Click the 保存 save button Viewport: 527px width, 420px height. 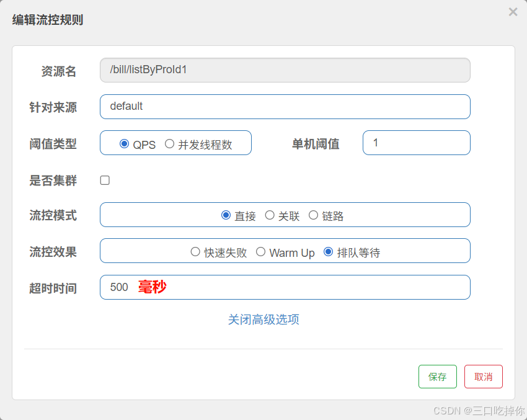[x=437, y=376]
